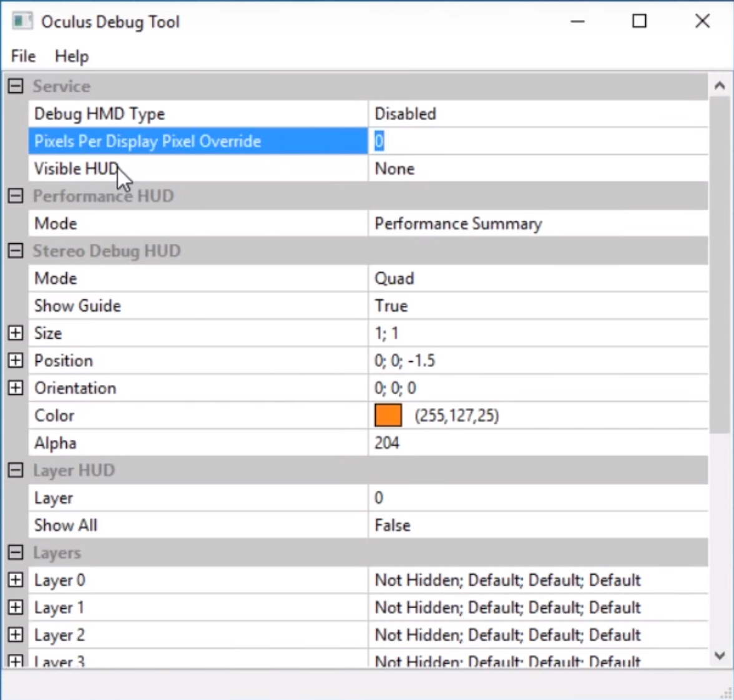The image size is (734, 700).
Task: Collapse the Service section
Action: coord(16,86)
